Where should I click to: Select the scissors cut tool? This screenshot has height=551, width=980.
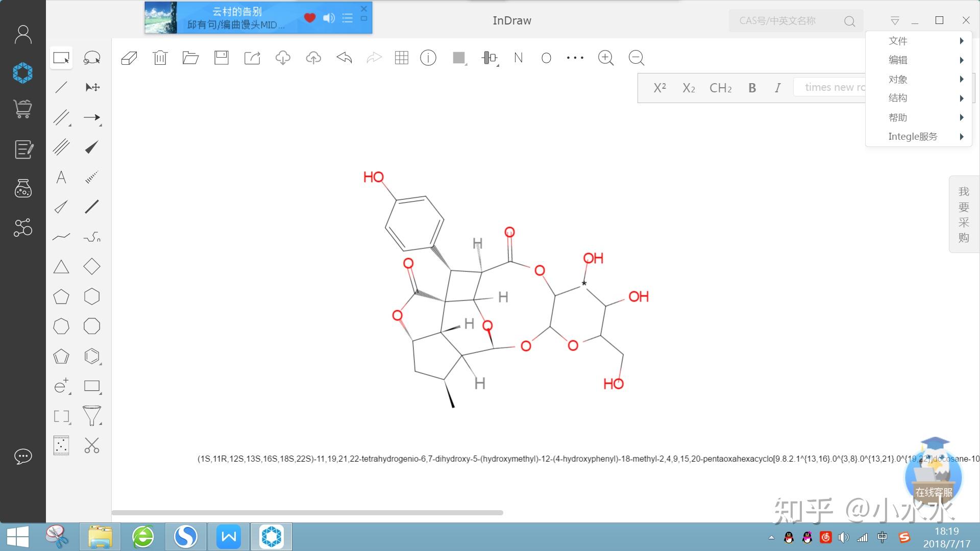tap(92, 445)
